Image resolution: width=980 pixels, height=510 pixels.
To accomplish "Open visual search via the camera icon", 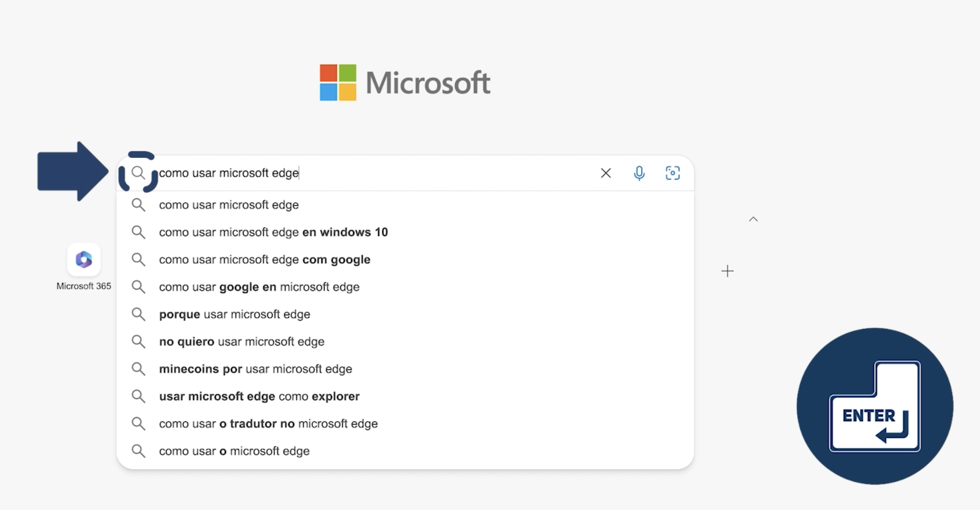I will (x=673, y=173).
